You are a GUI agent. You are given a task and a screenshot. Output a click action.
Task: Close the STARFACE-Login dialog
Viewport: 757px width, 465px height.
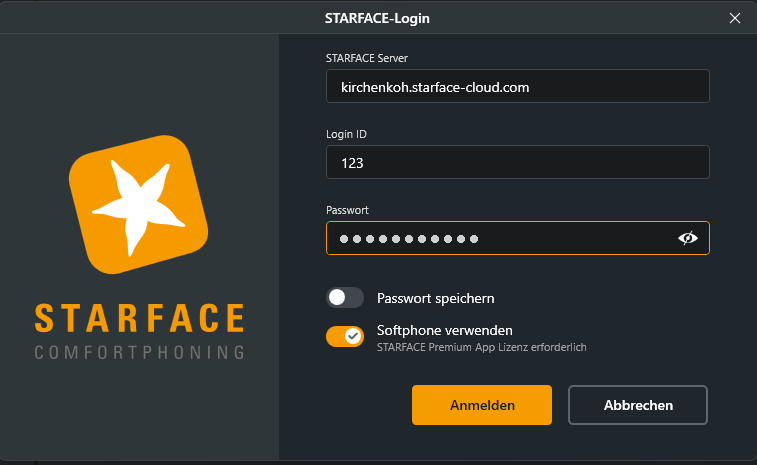[x=735, y=18]
